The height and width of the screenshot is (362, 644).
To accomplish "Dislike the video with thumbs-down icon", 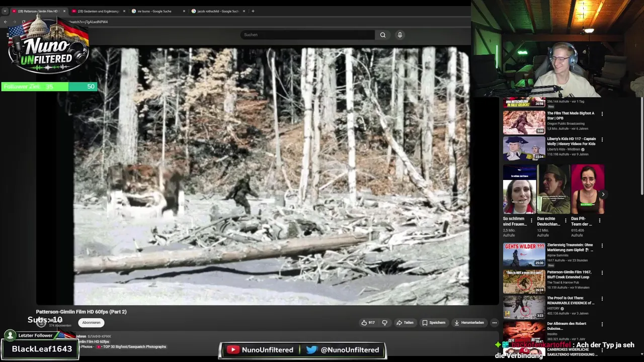I will pos(385,323).
